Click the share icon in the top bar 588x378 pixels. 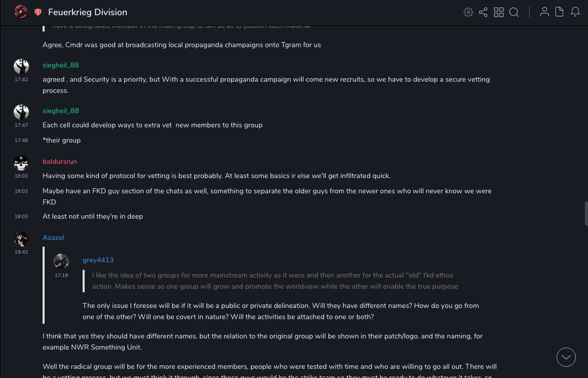pyautogui.click(x=483, y=12)
